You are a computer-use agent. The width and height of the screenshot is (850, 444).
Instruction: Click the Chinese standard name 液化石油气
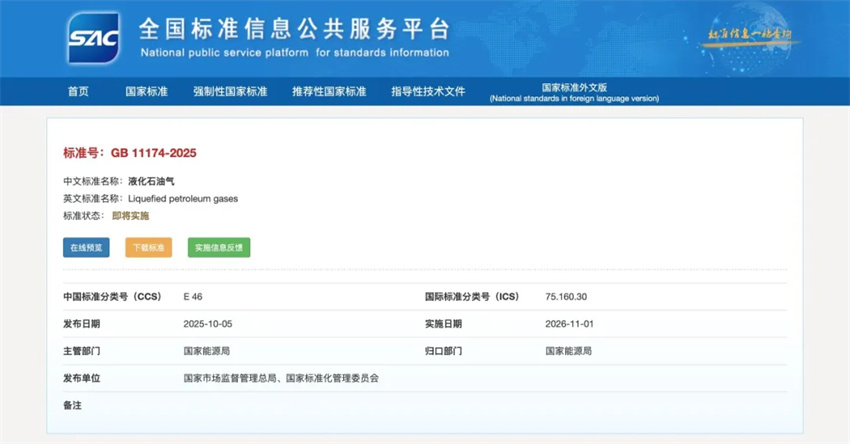pos(151,181)
